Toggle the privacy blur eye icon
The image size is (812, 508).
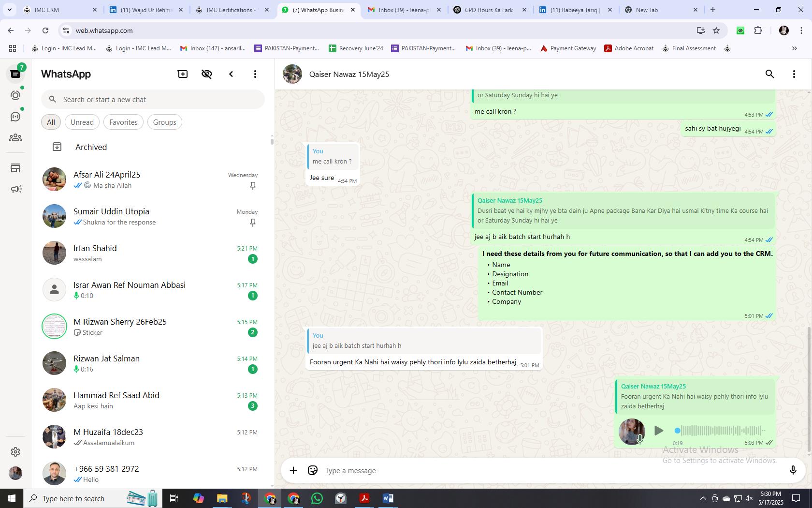[207, 74]
